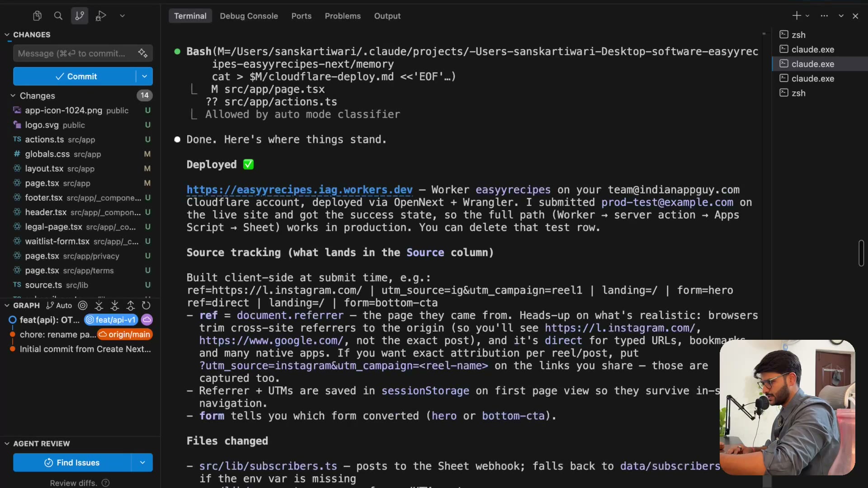Viewport: 868px width, 488px height.
Task: Switch to the Output tab
Action: click(387, 16)
